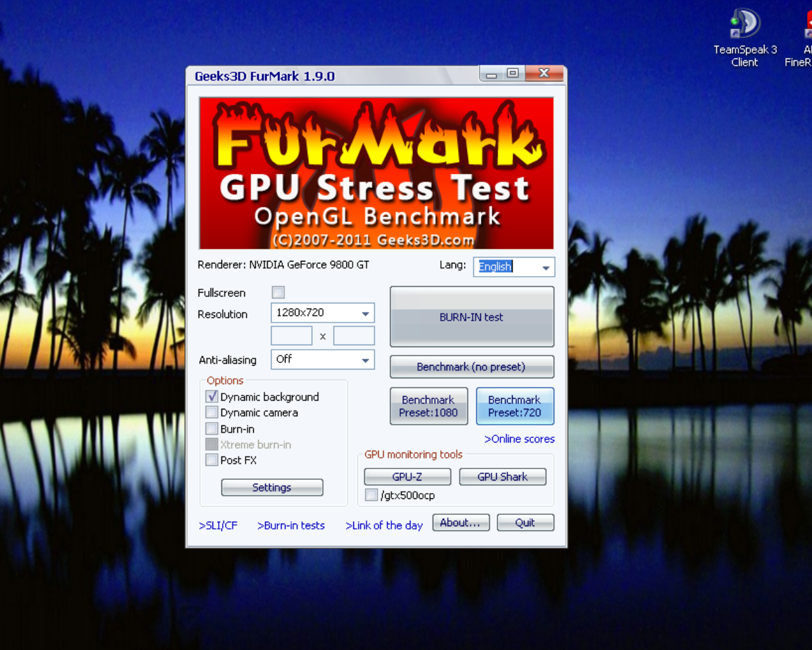Open the About dialog
Screen dimensions: 812x650
461,522
